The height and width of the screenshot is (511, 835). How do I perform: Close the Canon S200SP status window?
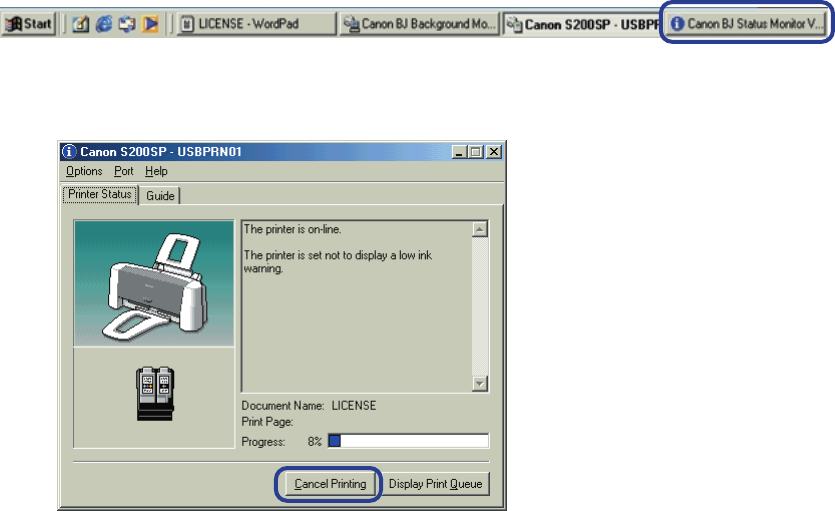click(494, 152)
